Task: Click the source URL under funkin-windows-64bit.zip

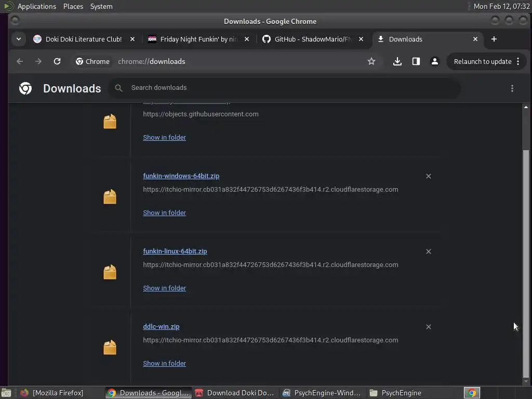Action: click(x=270, y=189)
